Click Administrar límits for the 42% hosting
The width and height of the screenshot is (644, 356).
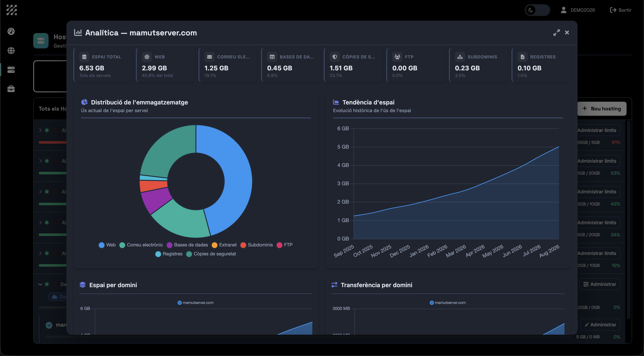[598, 192]
